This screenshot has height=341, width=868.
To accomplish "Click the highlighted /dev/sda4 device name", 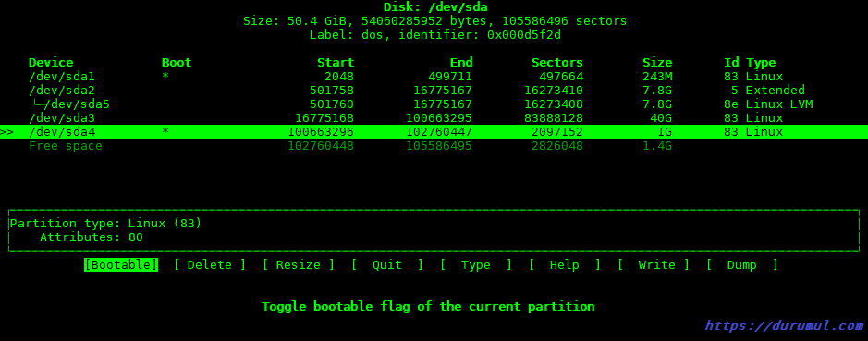I will pyautogui.click(x=61, y=132).
